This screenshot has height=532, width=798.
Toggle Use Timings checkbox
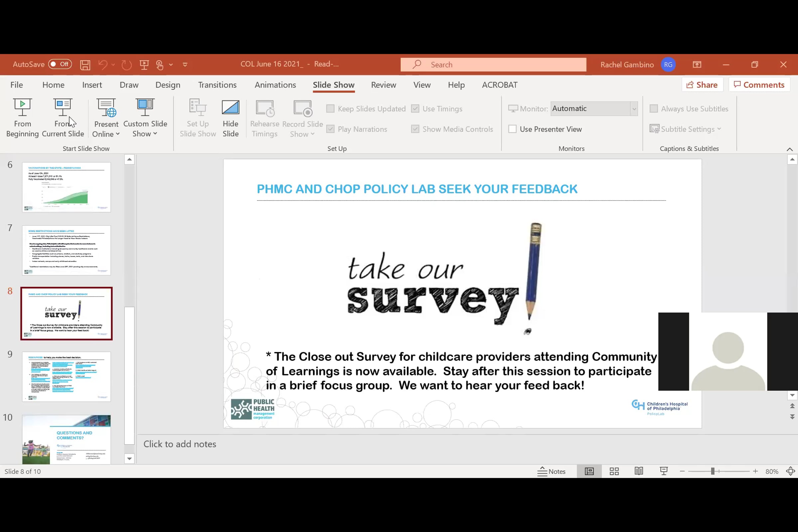(415, 109)
